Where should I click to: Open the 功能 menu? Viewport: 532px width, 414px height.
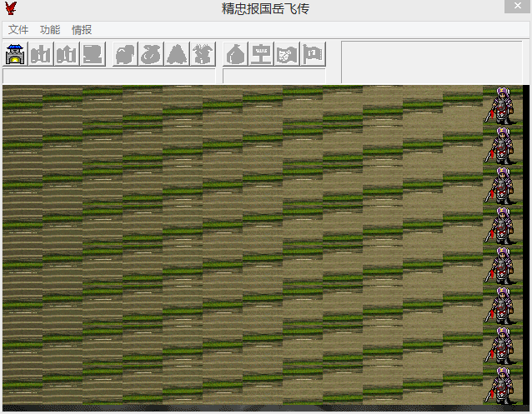coord(50,30)
